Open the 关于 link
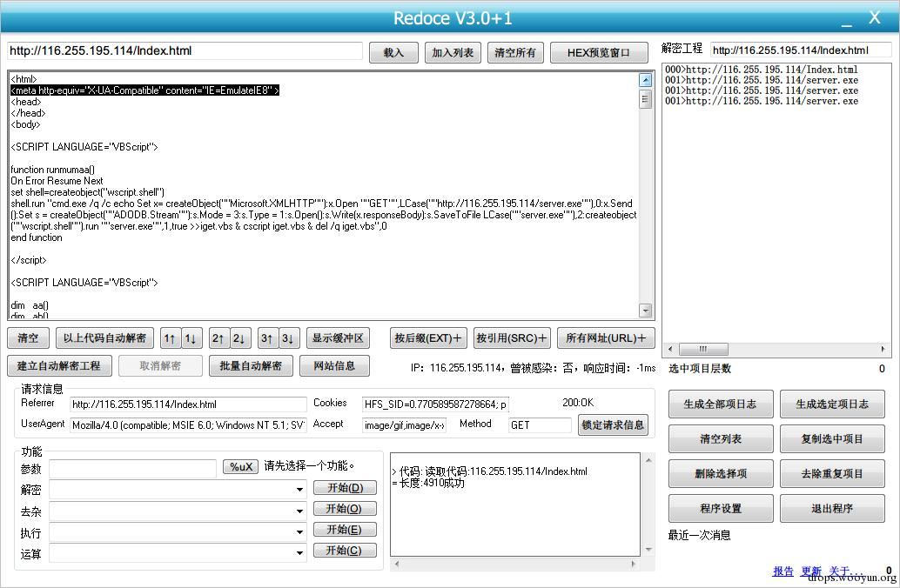The width and height of the screenshot is (900, 588). (845, 571)
